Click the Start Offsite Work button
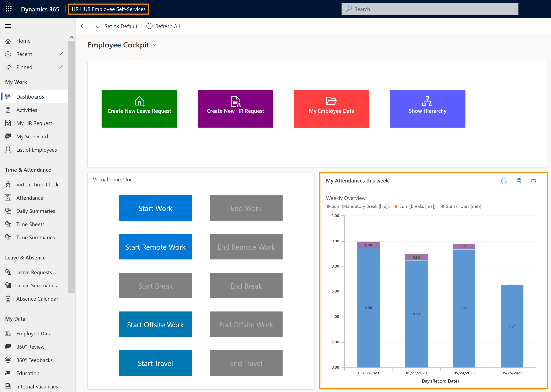 pos(155,324)
